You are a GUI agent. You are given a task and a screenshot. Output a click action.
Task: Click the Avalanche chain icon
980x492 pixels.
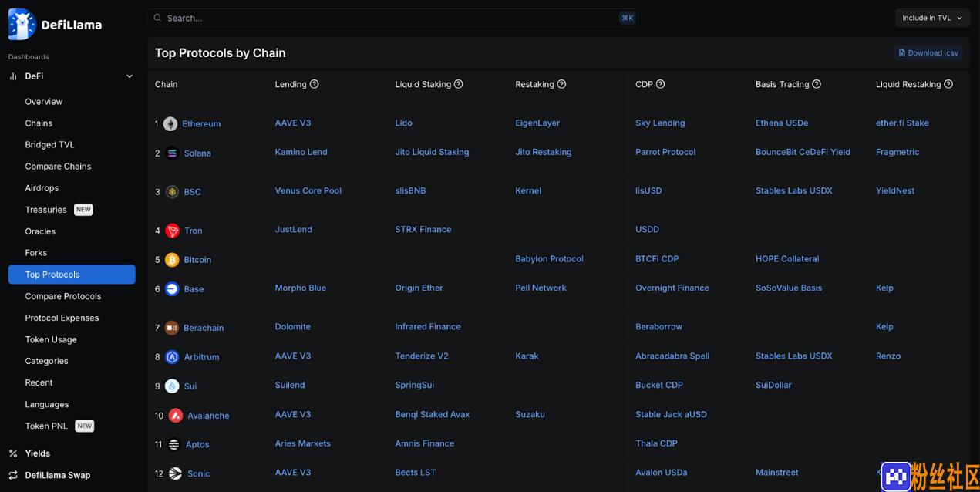(176, 416)
